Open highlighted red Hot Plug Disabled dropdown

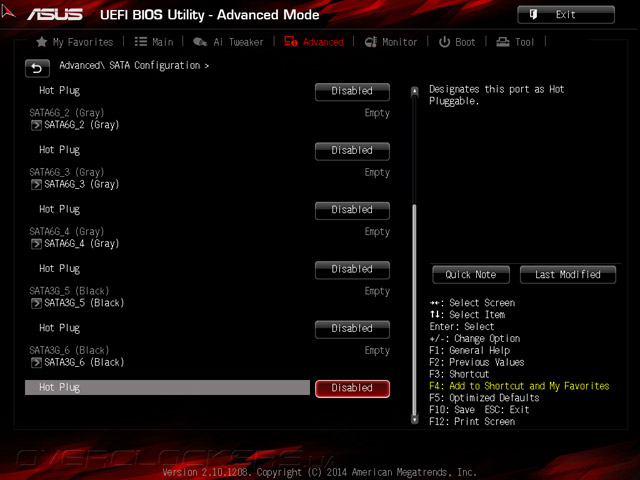tap(352, 389)
